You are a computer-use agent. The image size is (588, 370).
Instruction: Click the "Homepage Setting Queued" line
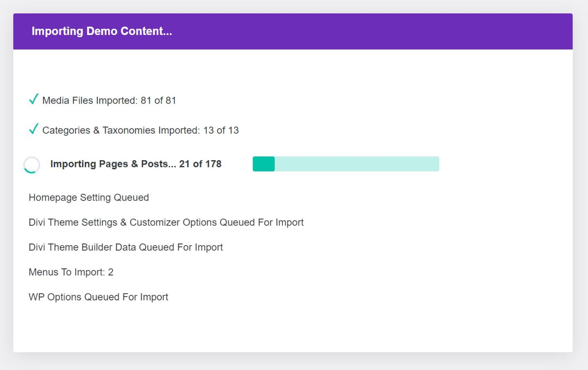click(x=89, y=197)
